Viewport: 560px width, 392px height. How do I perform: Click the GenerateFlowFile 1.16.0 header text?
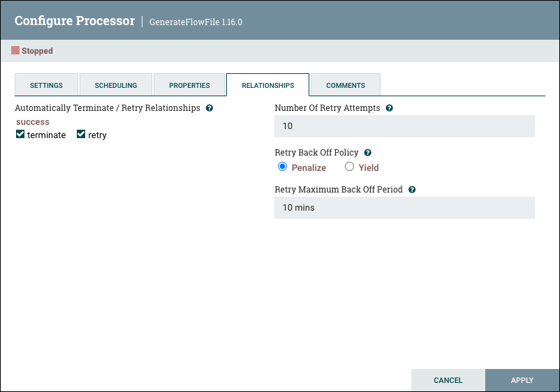(196, 22)
